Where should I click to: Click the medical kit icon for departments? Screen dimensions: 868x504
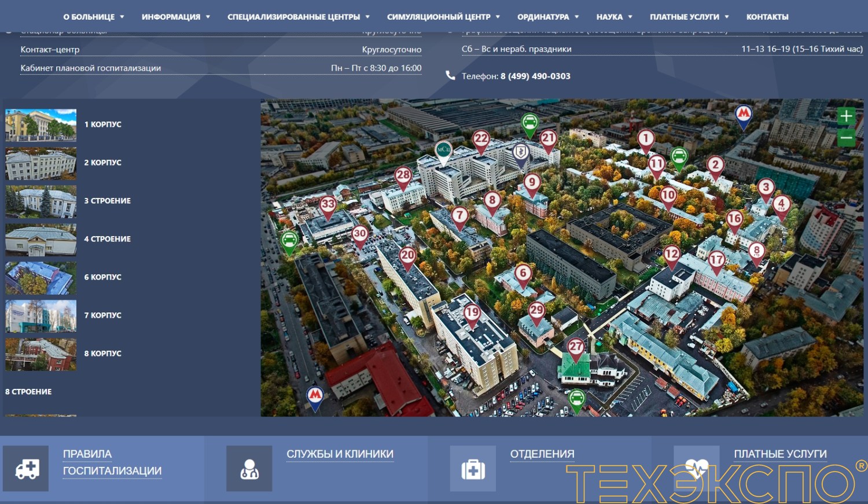coord(473,468)
